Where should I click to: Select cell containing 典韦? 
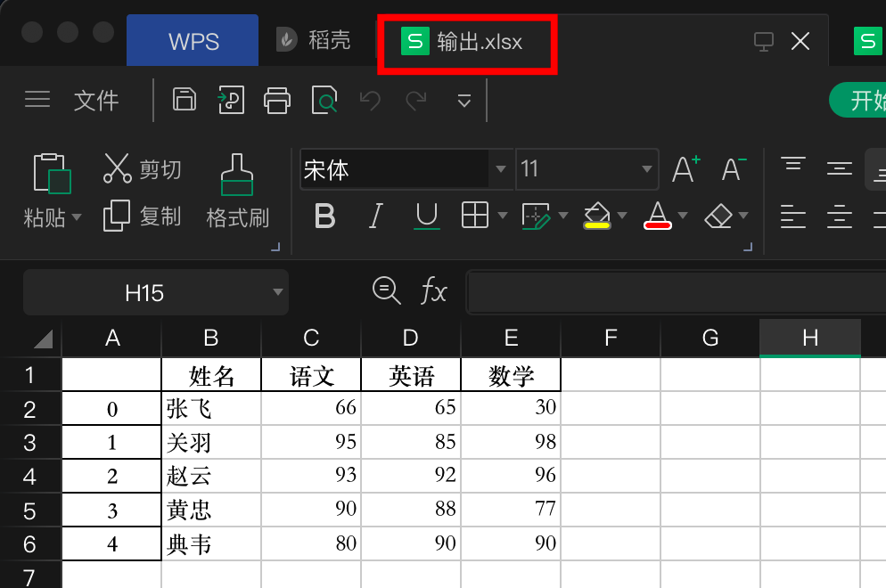coord(211,544)
